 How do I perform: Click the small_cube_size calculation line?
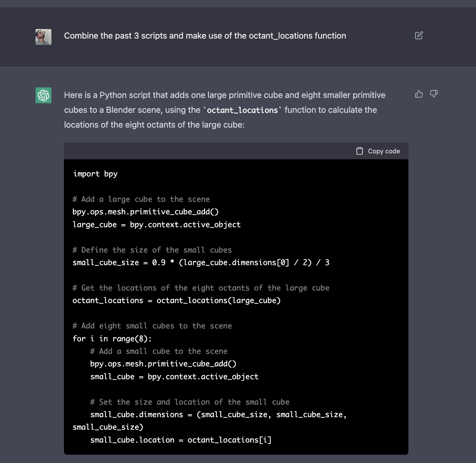click(201, 262)
